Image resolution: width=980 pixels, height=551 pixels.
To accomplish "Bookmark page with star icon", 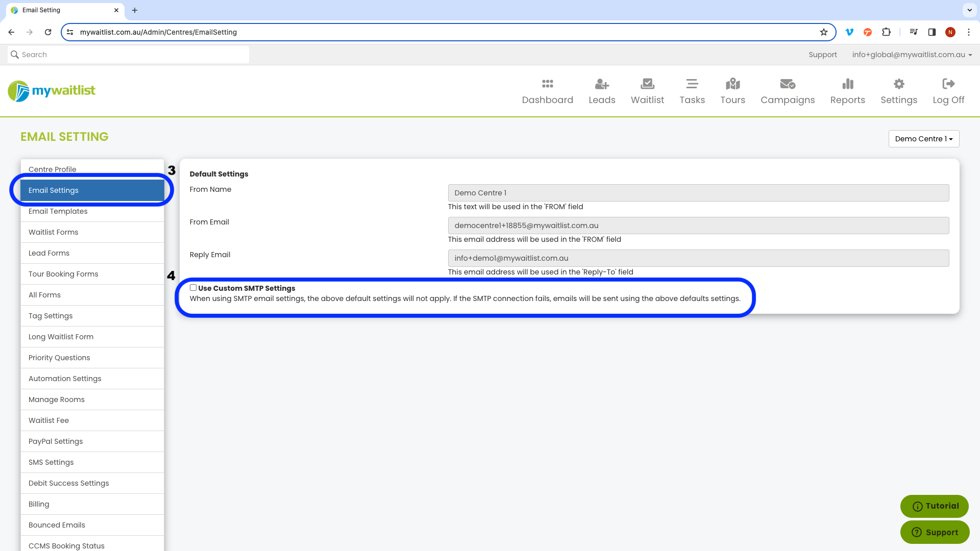I will pos(824,32).
